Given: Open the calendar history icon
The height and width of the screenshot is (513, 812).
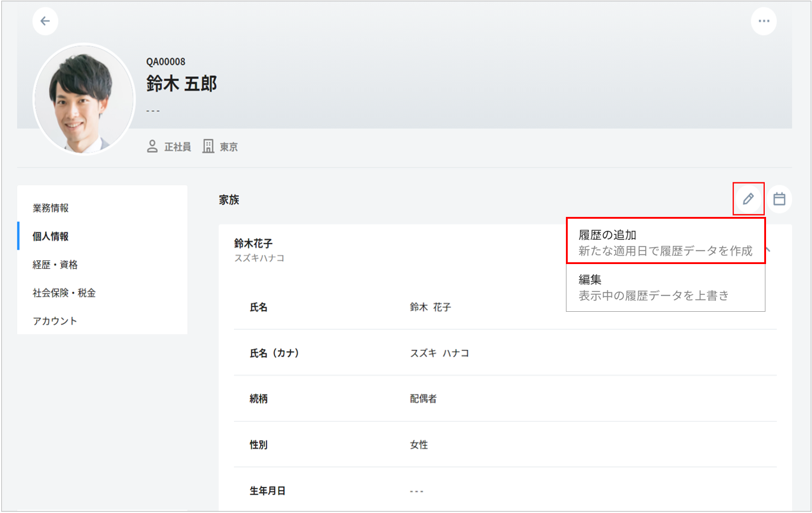Looking at the screenshot, I should [x=779, y=199].
